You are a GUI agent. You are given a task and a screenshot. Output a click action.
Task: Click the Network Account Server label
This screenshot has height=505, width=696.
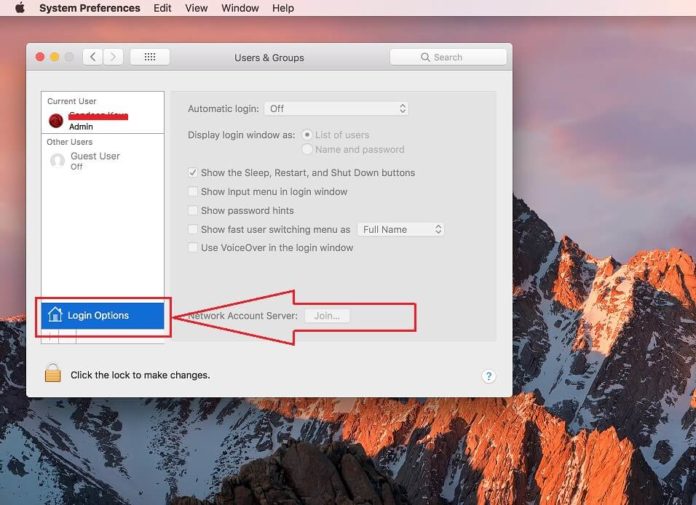pos(242,316)
